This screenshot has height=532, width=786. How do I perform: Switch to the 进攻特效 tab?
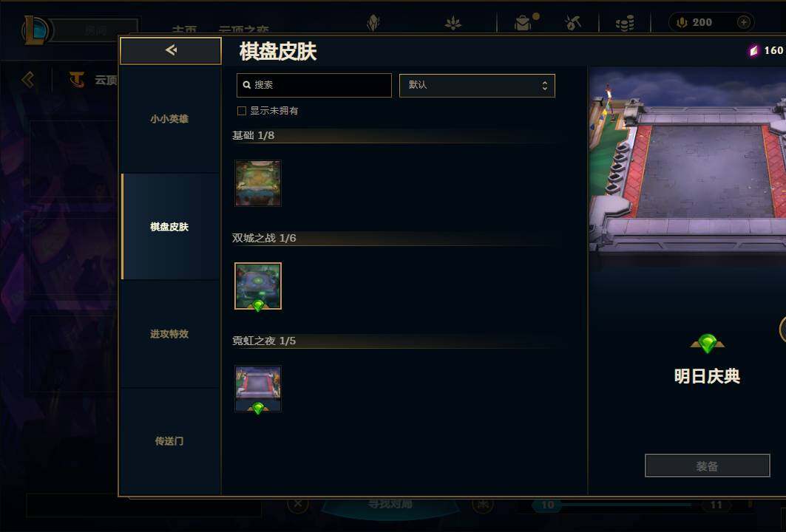coord(170,334)
